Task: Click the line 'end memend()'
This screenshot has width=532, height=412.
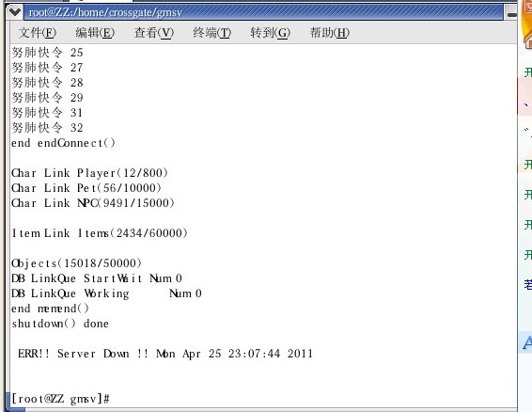Action: pyautogui.click(x=50, y=309)
